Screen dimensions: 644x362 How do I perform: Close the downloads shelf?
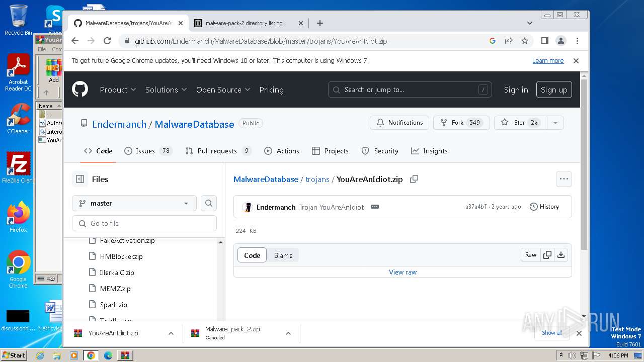(579, 333)
